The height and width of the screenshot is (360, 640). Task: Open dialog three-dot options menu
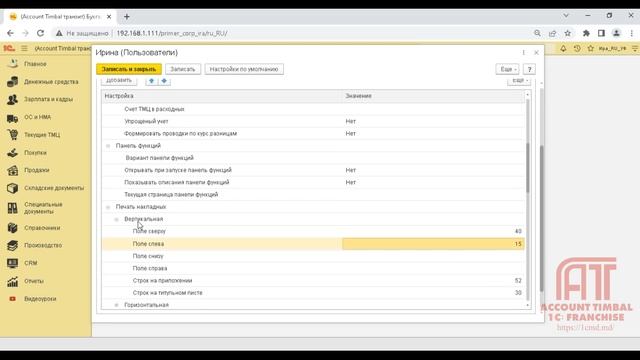click(523, 53)
